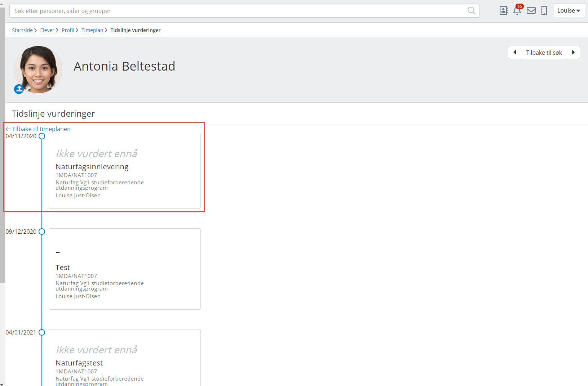
Task: Click Antonia Beltestad's profile photo
Action: pyautogui.click(x=38, y=69)
